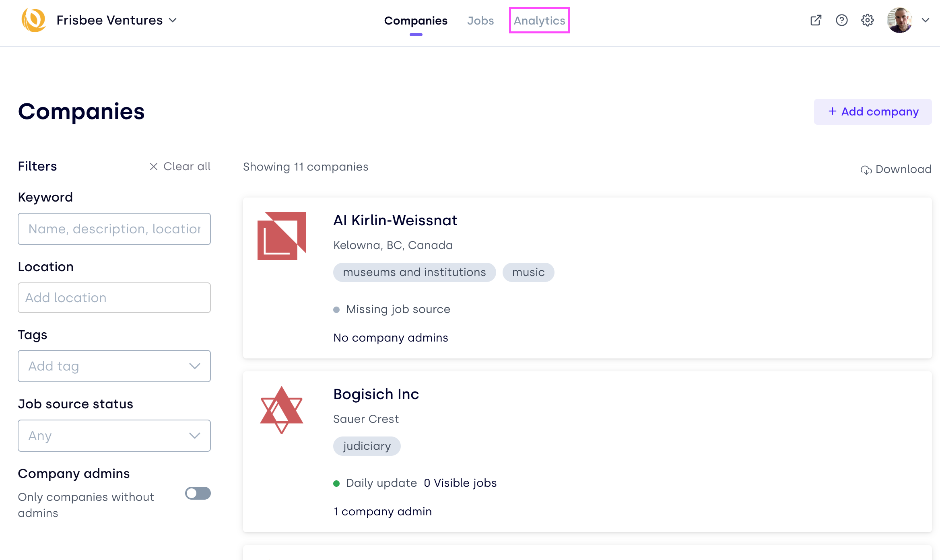Open the help question mark icon

841,20
